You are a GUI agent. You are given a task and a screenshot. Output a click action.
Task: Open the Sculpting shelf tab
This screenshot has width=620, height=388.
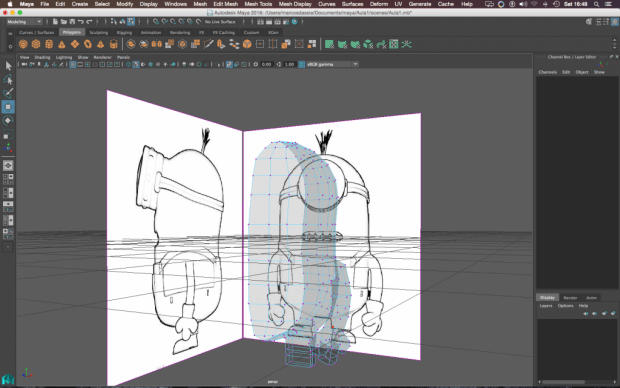pyautogui.click(x=98, y=32)
